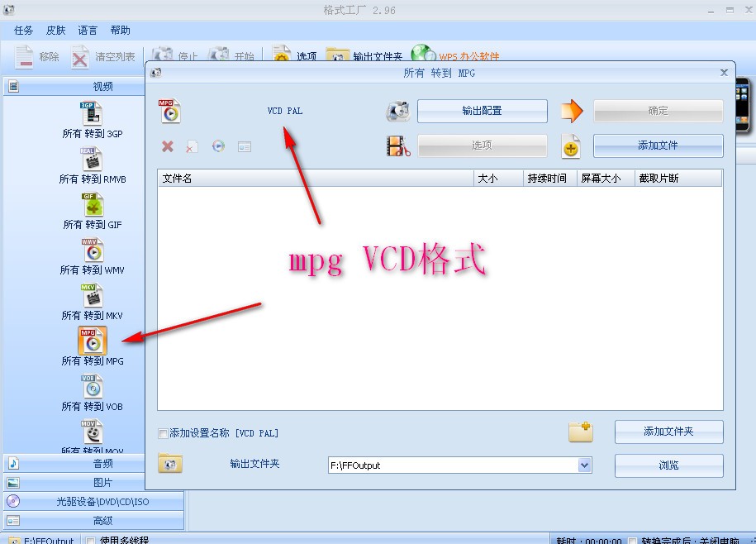Expand the F:\FFOutput output folder dropdown
Viewport: 756px width, 544px height.
point(584,465)
